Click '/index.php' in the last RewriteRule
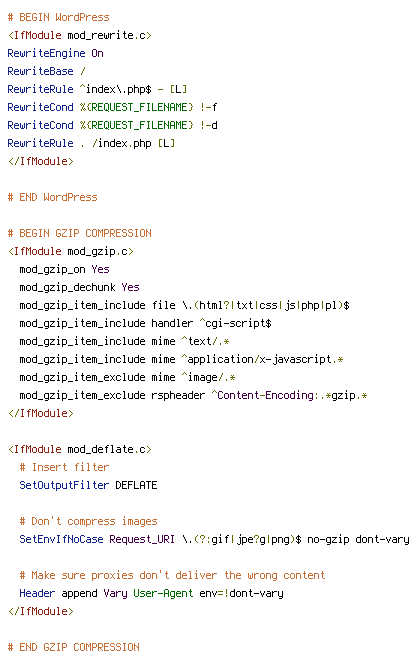The image size is (418, 664). pyautogui.click(x=122, y=143)
